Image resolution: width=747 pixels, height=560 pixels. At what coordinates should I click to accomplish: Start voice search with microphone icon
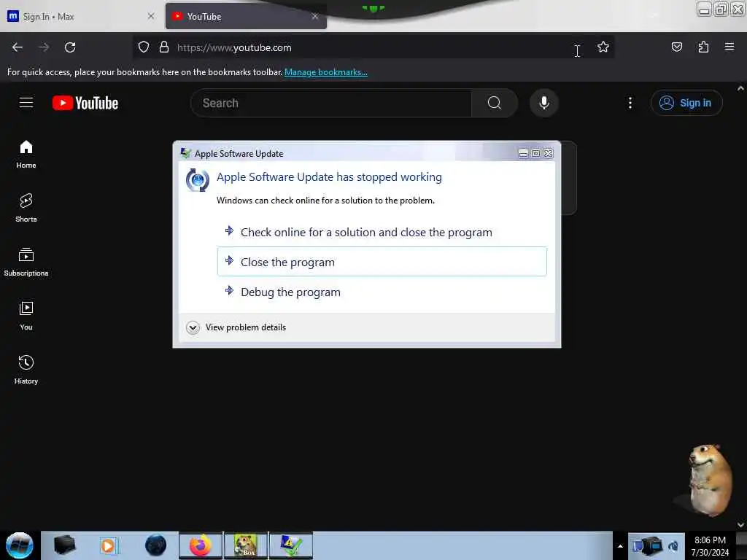click(543, 103)
